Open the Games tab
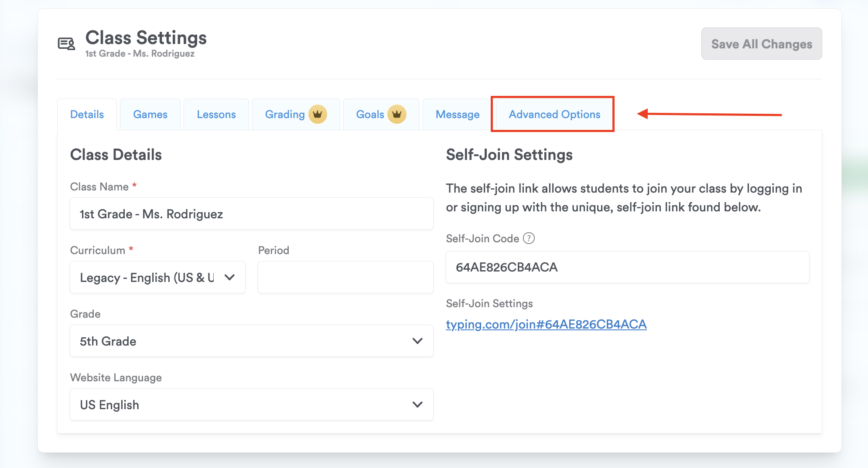 [150, 115]
